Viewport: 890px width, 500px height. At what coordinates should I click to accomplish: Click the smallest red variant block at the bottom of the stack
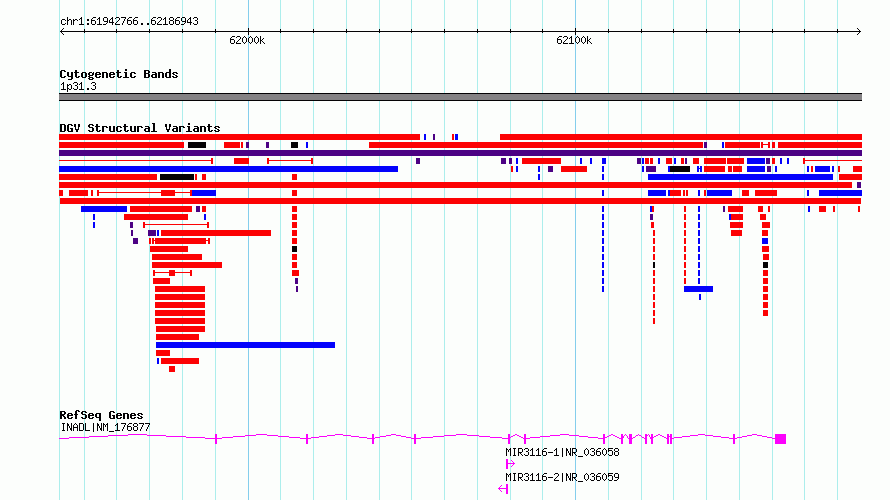tap(172, 369)
